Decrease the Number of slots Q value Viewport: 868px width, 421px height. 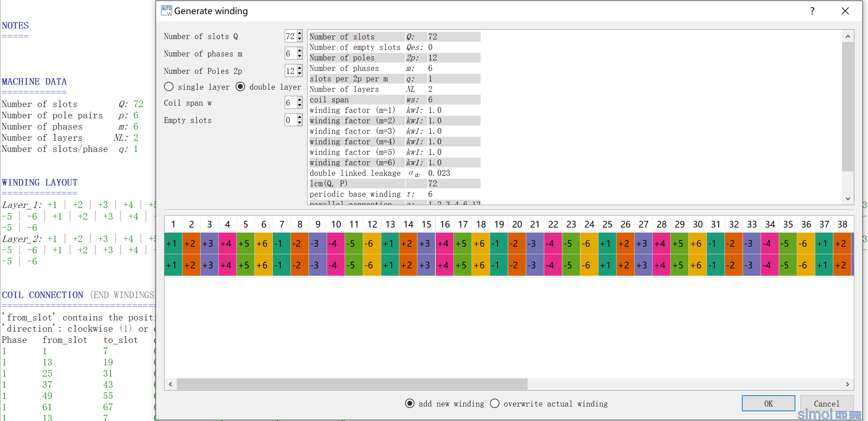pyautogui.click(x=300, y=39)
